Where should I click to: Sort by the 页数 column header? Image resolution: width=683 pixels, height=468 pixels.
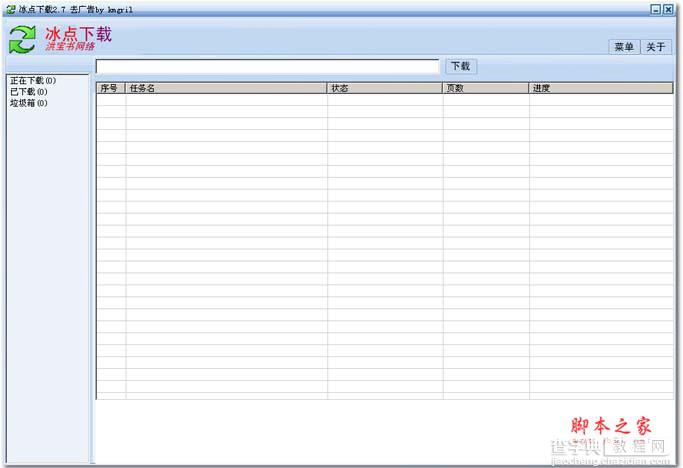pyautogui.click(x=486, y=88)
